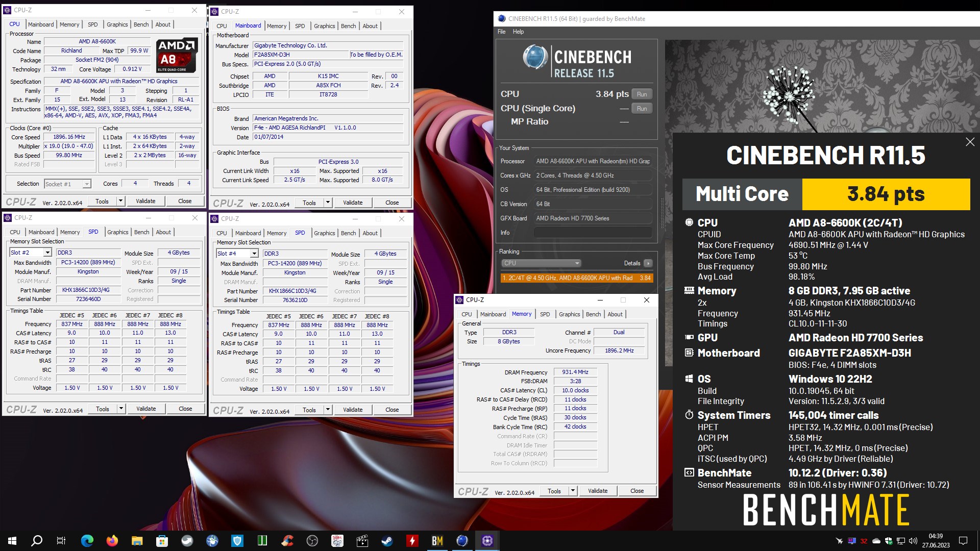This screenshot has width=980, height=551.
Task: Click the red 32 temperature tray icon
Action: [864, 541]
